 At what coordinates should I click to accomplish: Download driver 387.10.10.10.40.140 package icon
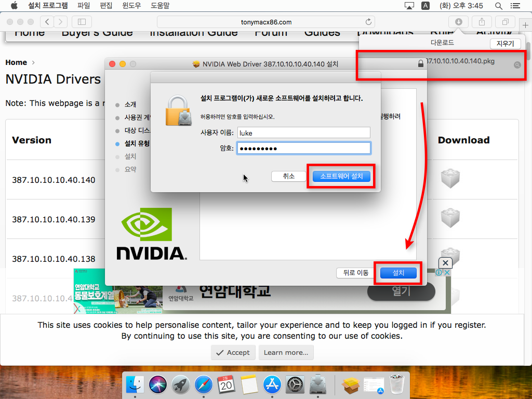(x=450, y=178)
